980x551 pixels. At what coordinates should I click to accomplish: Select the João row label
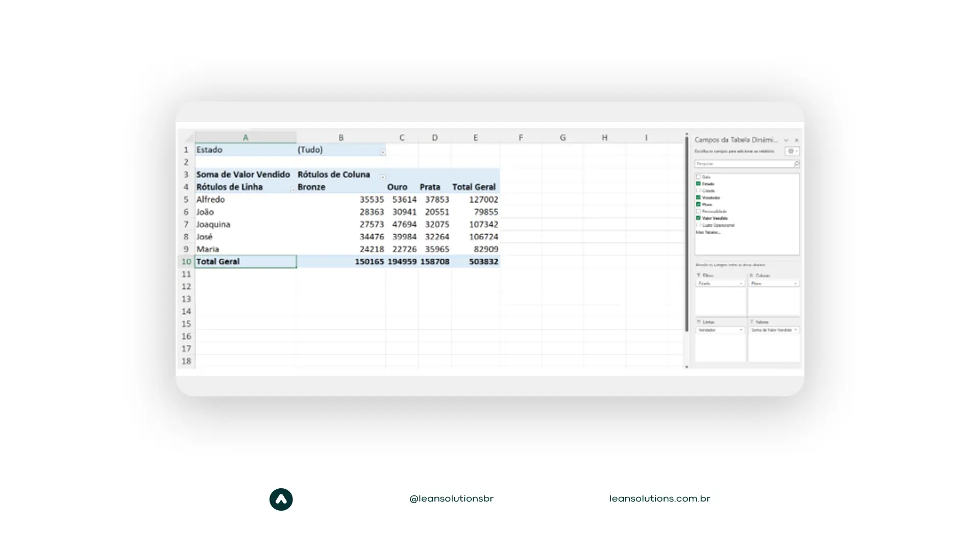[205, 212]
